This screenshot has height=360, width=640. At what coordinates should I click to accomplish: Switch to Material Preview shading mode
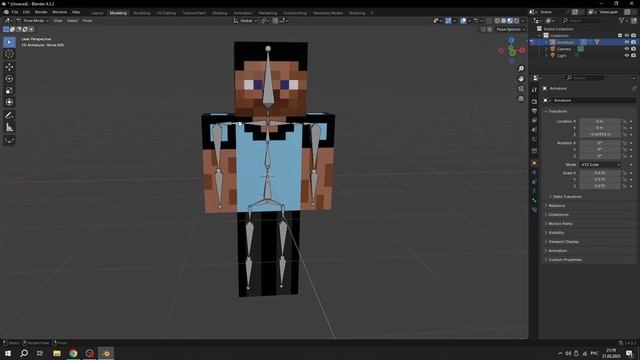(x=510, y=20)
